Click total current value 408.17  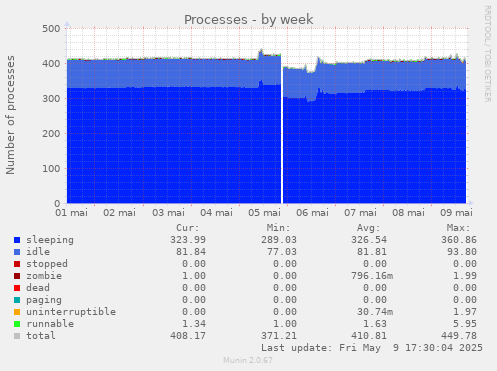(188, 336)
